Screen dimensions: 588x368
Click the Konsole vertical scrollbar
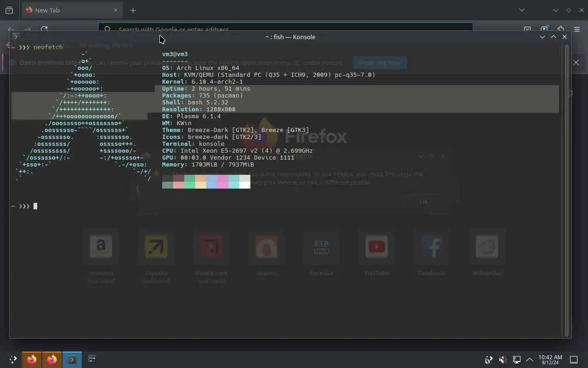(567, 190)
